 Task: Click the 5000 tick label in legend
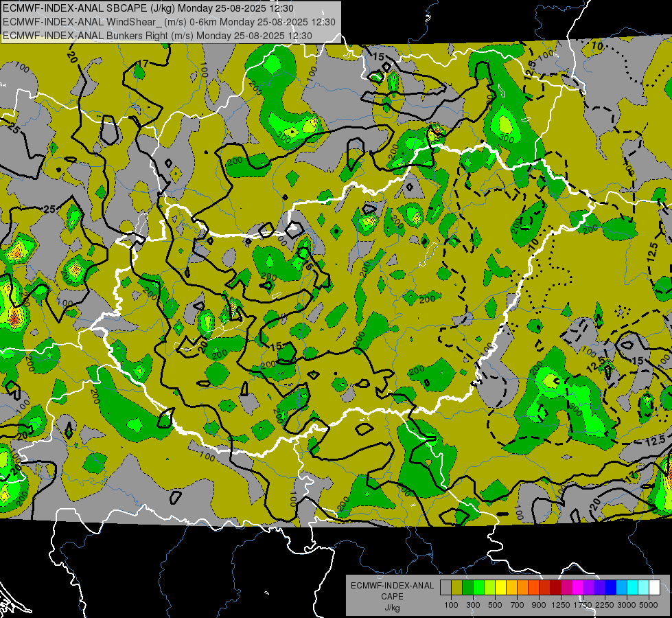[x=649, y=605]
